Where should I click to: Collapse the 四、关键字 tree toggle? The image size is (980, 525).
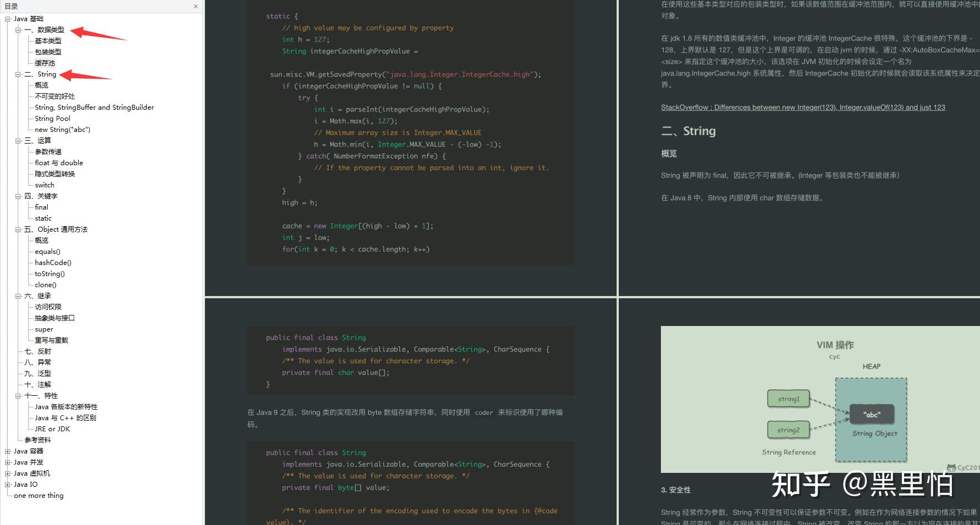pyautogui.click(x=18, y=196)
